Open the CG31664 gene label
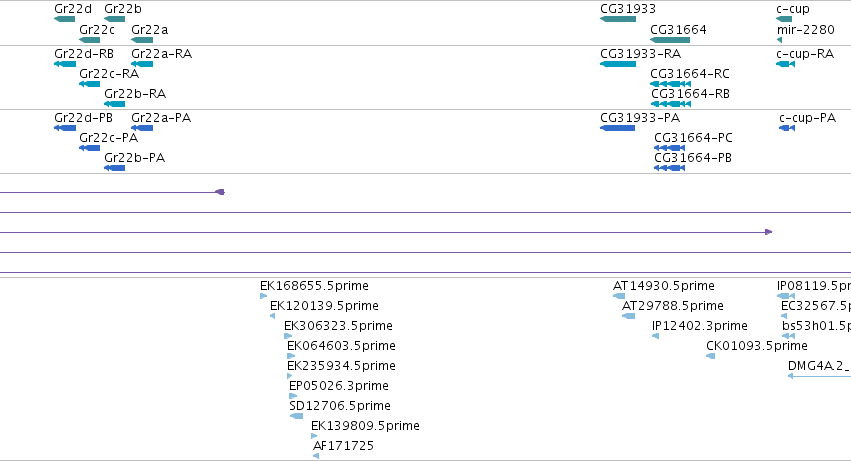This screenshot has width=851, height=461. click(x=678, y=30)
